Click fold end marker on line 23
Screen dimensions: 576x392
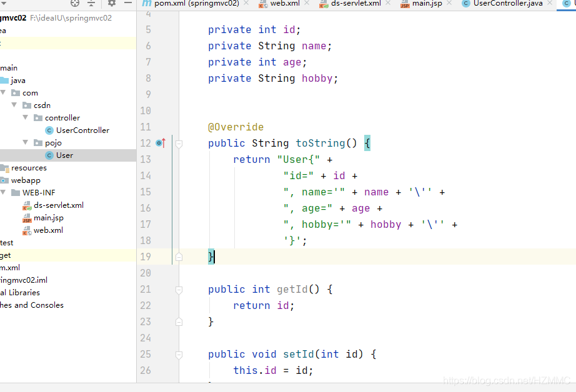pyautogui.click(x=179, y=322)
